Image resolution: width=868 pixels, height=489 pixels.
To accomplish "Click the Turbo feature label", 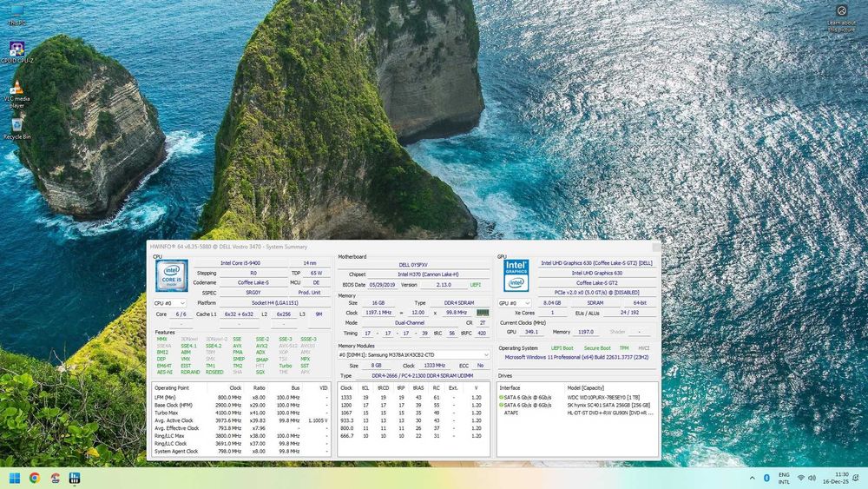I will tap(285, 366).
